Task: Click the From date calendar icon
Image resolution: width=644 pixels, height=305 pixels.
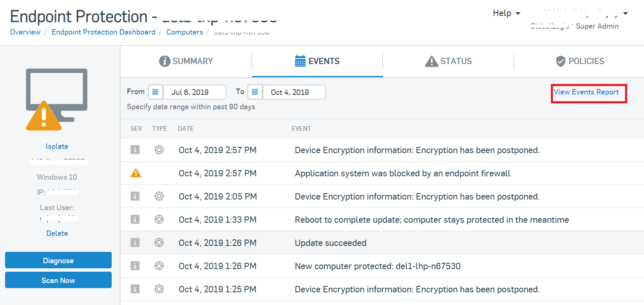Action: coord(156,92)
